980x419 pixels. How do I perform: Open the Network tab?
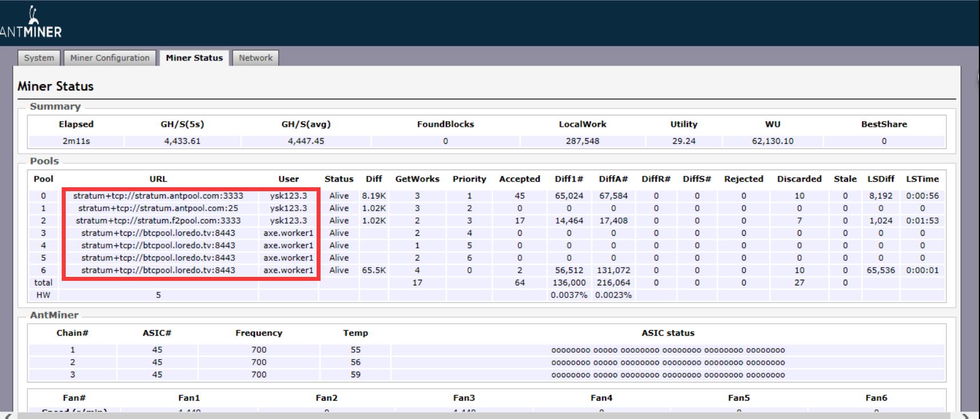point(255,58)
